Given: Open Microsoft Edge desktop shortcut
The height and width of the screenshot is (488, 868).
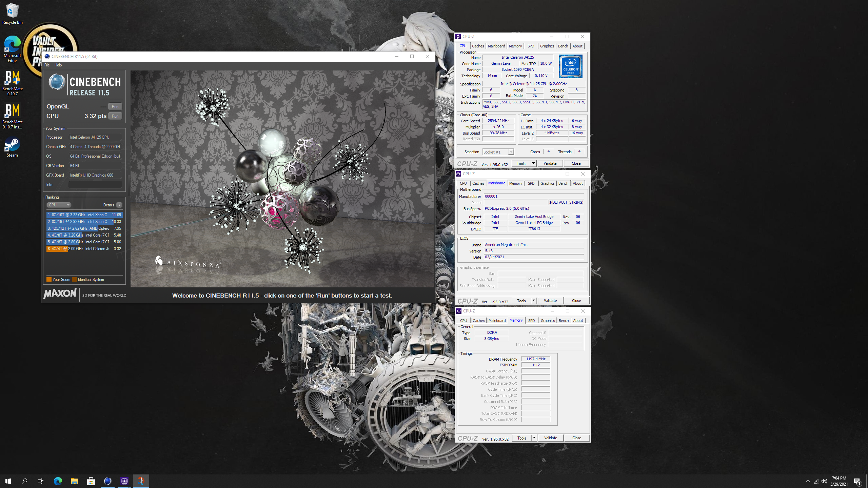Looking at the screenshot, I should click(x=12, y=49).
